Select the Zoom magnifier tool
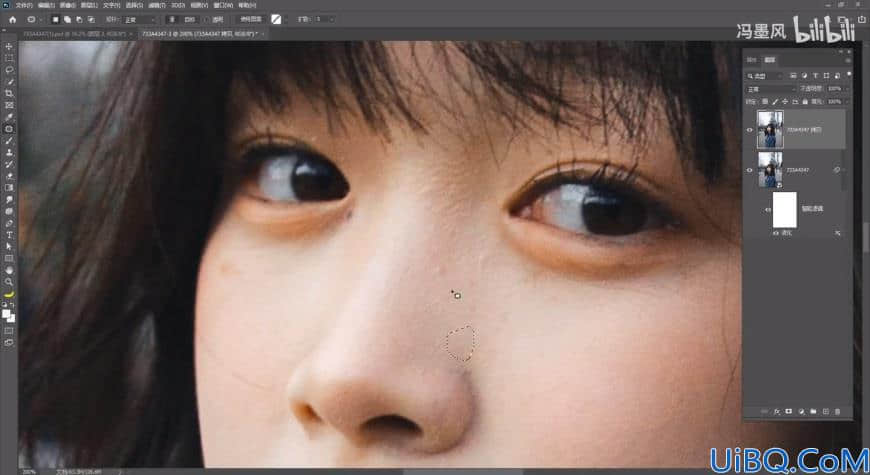The width and height of the screenshot is (870, 475). 9,282
